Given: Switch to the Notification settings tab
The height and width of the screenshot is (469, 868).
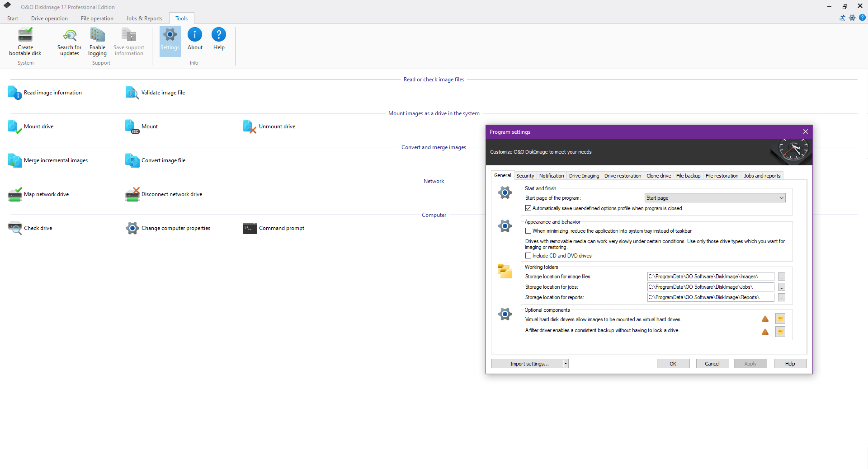Looking at the screenshot, I should [x=552, y=176].
